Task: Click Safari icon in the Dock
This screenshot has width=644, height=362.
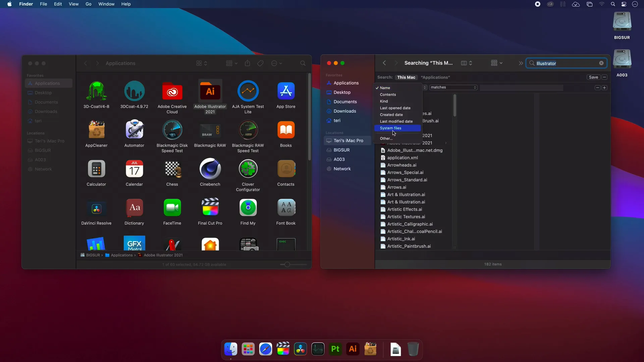Action: tap(265, 349)
